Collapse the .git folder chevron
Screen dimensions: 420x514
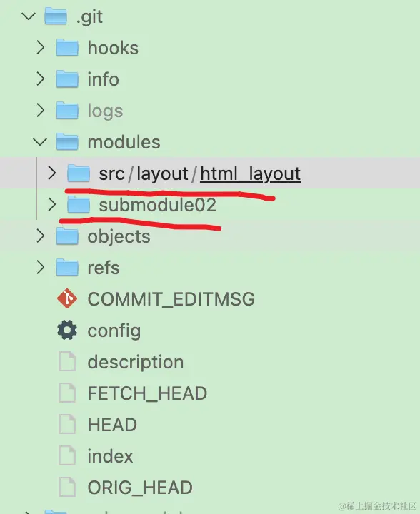pos(29,16)
